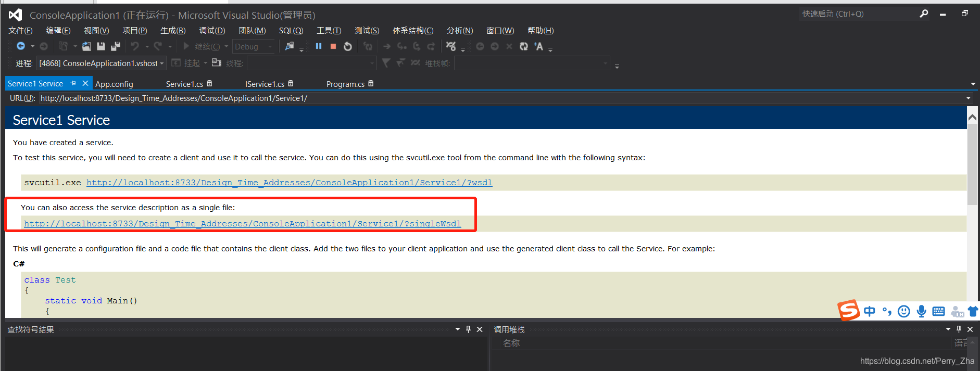
Task: Stop debugging with red square icon
Action: coord(333,46)
